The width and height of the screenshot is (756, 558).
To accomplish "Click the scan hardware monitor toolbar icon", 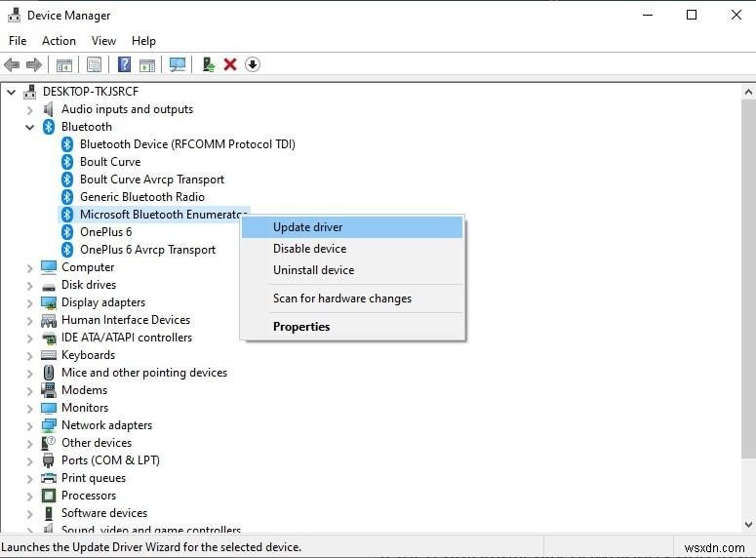I will (x=177, y=64).
